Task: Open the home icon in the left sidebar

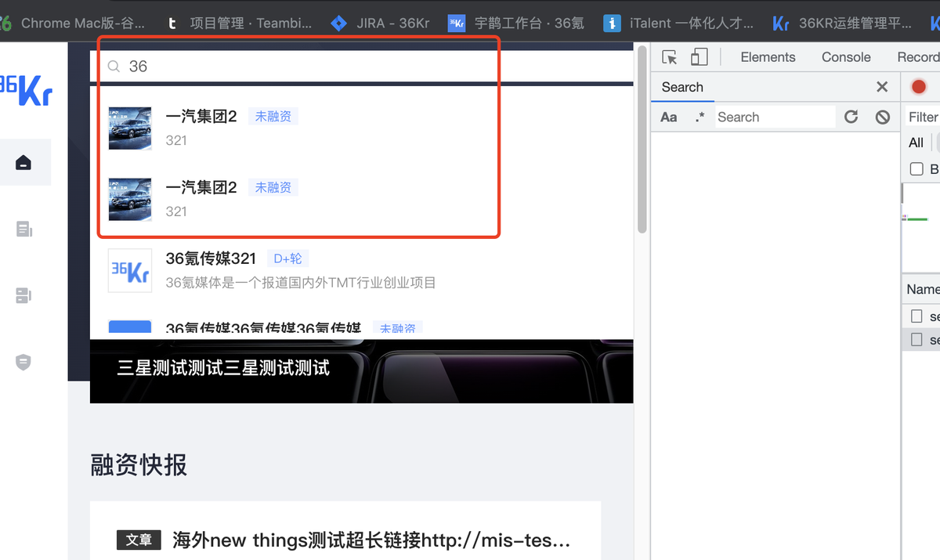Action: click(23, 163)
